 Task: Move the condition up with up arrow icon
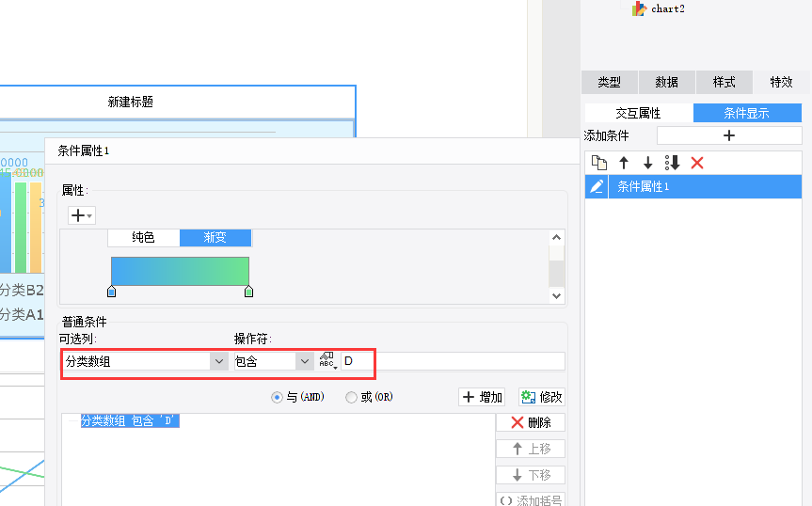point(624,163)
